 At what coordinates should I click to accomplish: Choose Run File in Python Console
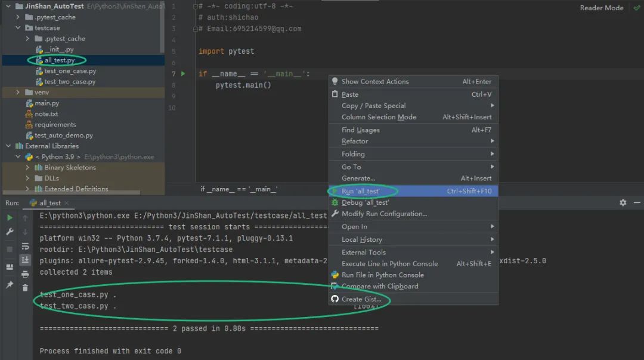tap(413, 275)
